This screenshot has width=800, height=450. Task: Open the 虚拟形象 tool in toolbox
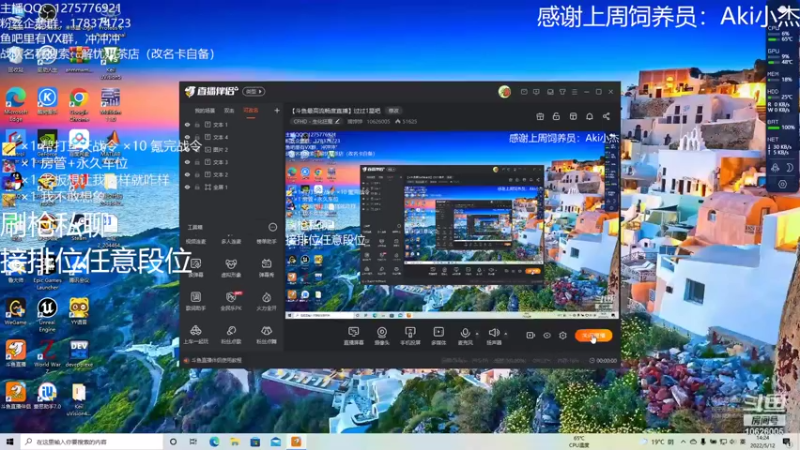click(x=231, y=267)
